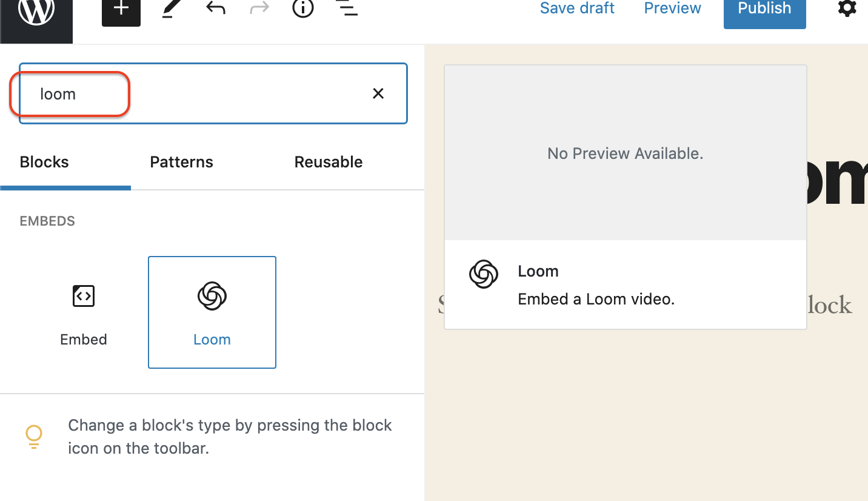868x501 pixels.
Task: Focus the block search field
Action: tap(213, 93)
